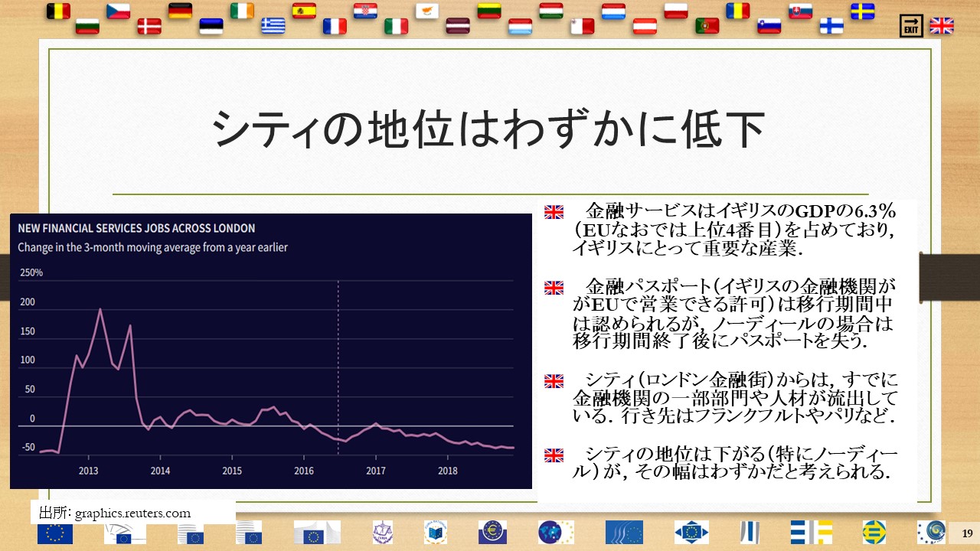The width and height of the screenshot is (980, 551).
Task: Click the Portugal flag icon
Action: point(707,27)
